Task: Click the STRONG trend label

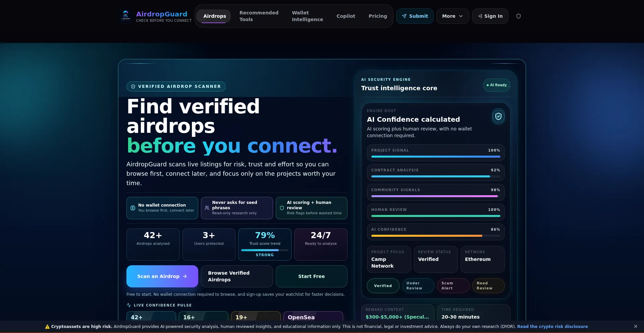Action: [265, 255]
